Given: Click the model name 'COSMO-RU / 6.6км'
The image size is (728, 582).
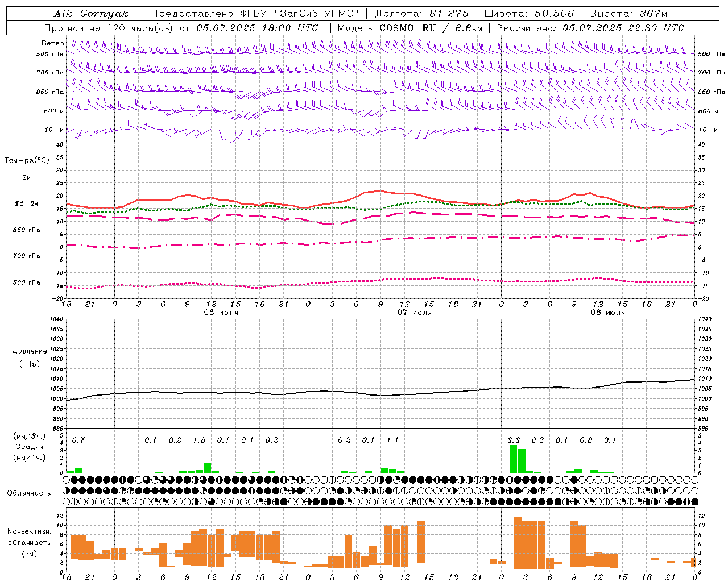Looking at the screenshot, I should (x=431, y=28).
